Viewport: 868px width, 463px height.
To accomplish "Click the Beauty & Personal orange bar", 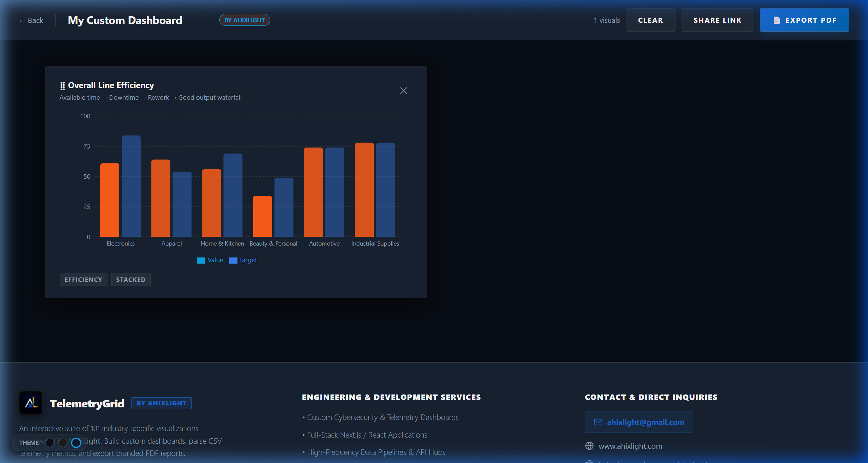I will coord(262,216).
